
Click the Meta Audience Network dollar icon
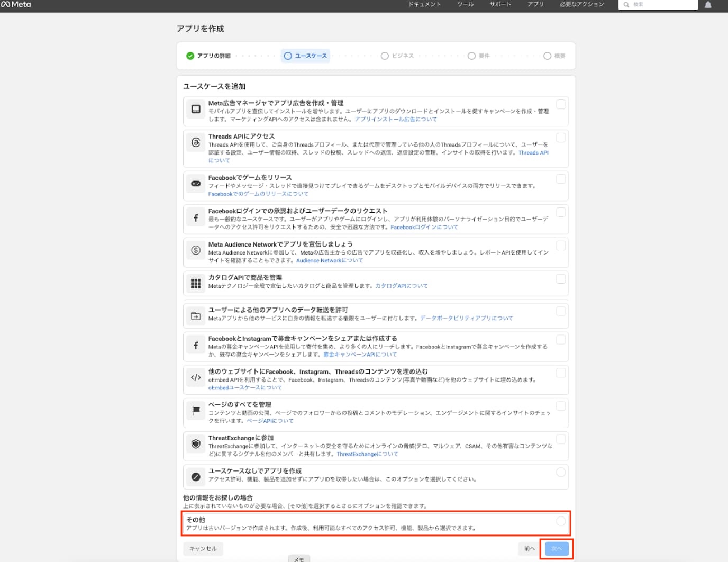pyautogui.click(x=196, y=250)
